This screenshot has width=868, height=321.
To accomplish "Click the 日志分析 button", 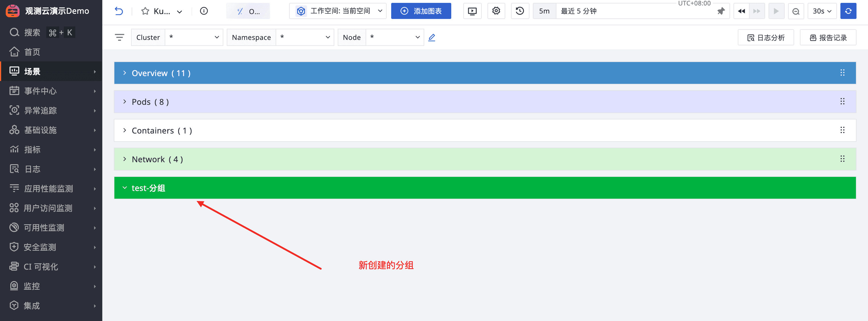I will pyautogui.click(x=766, y=37).
